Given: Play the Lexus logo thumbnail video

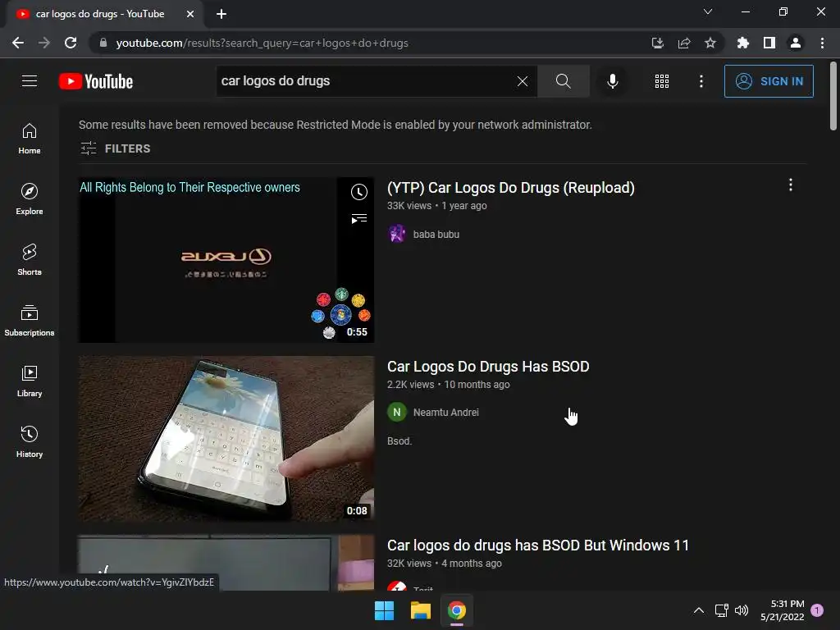Looking at the screenshot, I should 226,260.
